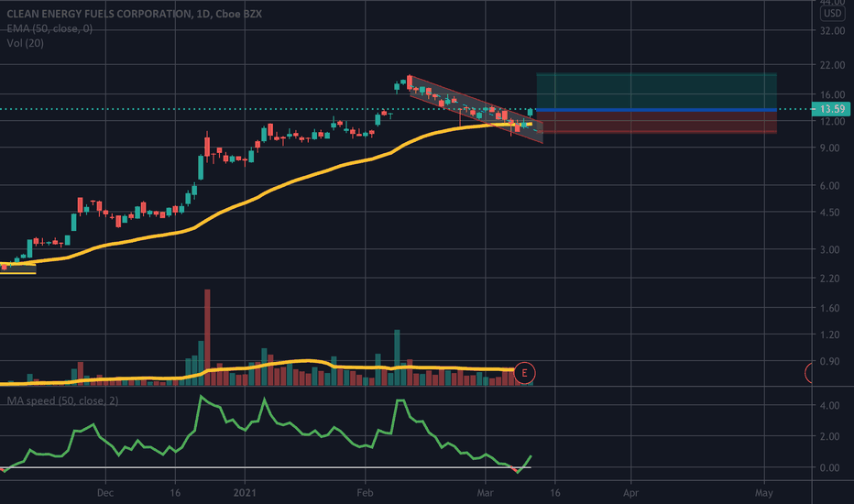Viewport: 854px width, 504px height.
Task: Click the tallest red volume bar in December
Action: coord(207,337)
